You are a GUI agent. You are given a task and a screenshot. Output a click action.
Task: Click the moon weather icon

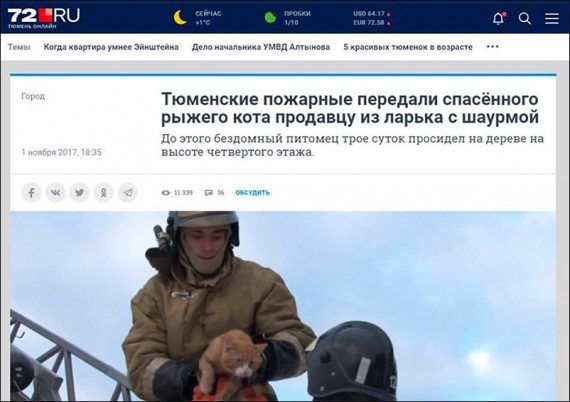[x=180, y=17]
